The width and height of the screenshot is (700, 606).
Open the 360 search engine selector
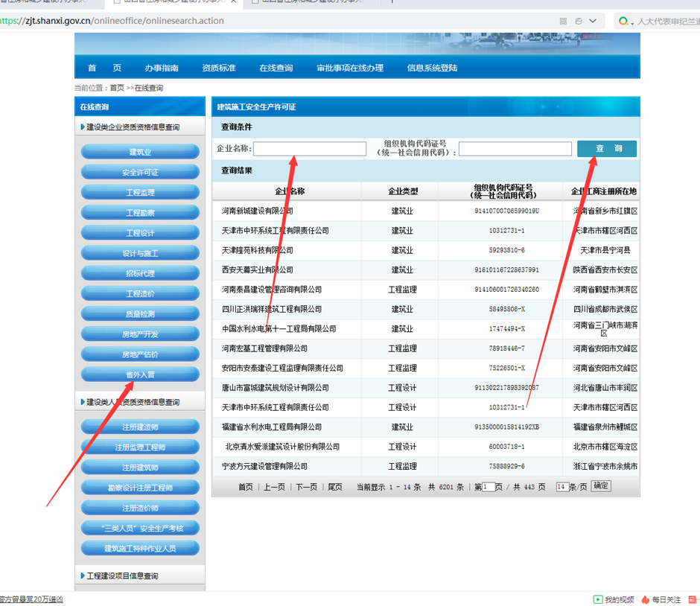[x=624, y=22]
